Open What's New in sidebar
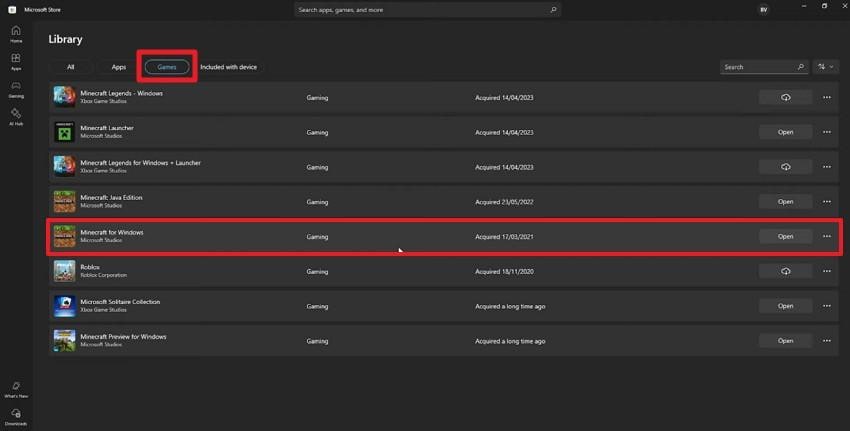850x431 pixels. pyautogui.click(x=16, y=388)
